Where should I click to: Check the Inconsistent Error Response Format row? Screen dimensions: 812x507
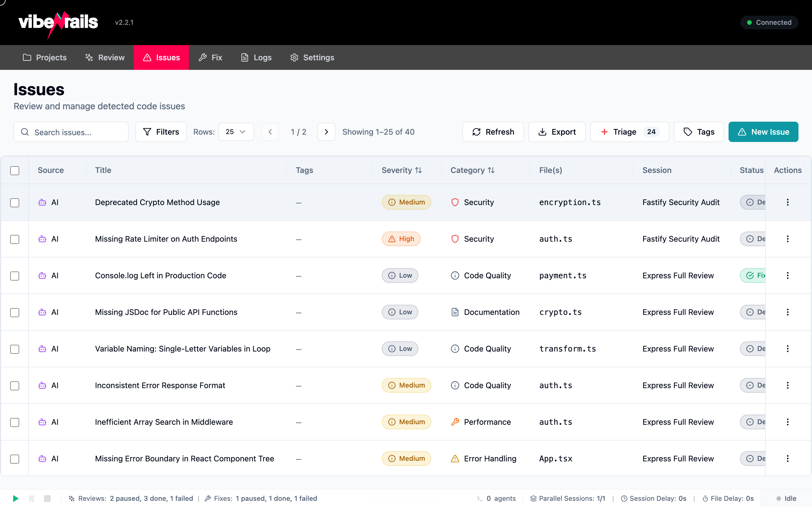tap(15, 386)
